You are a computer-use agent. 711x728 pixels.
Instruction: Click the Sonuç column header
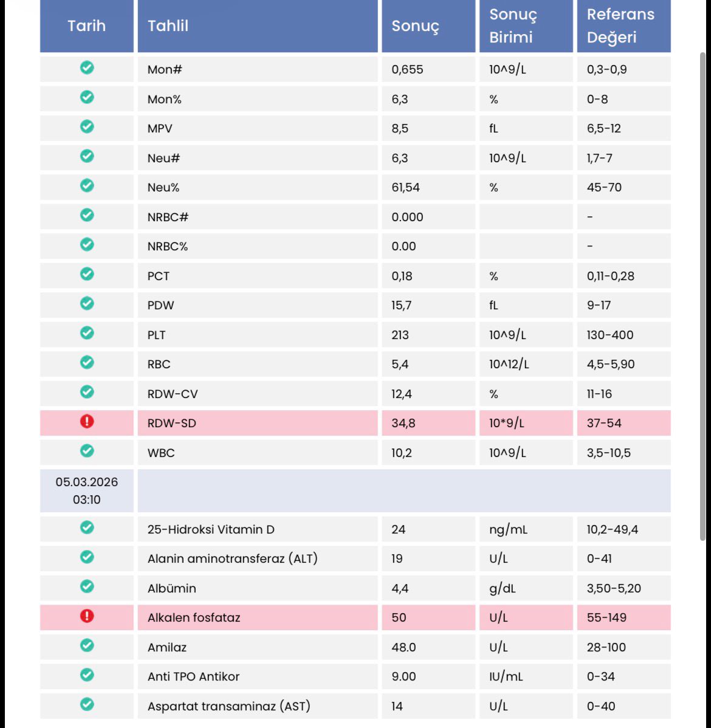[x=415, y=26]
